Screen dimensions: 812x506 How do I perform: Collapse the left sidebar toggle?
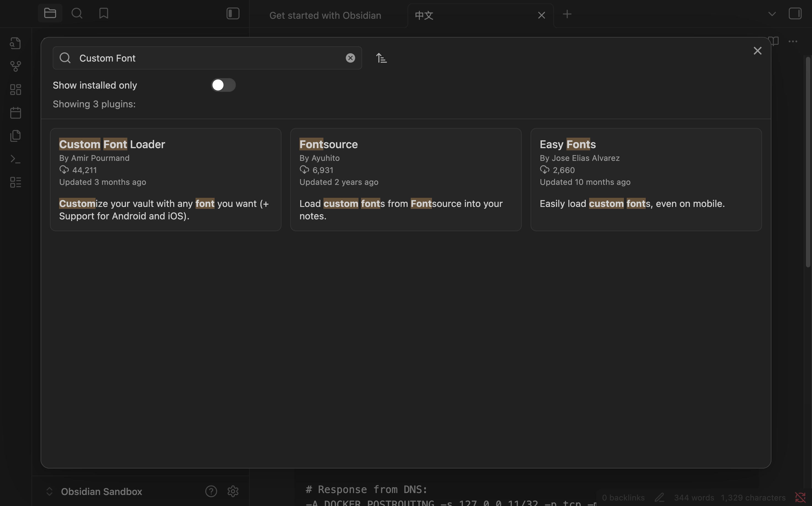[233, 14]
